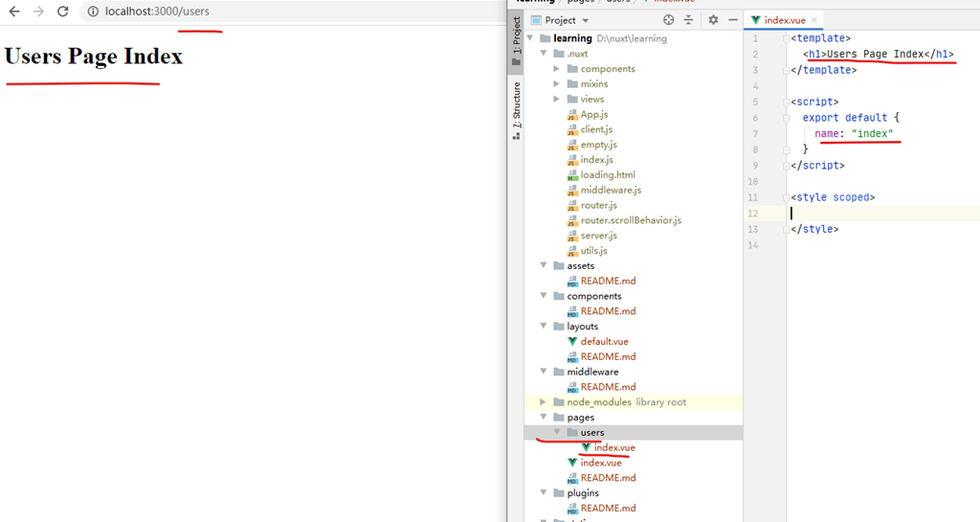Click the locate target icon in Project panel
Viewport: 980px width, 522px height.
pyautogui.click(x=669, y=20)
